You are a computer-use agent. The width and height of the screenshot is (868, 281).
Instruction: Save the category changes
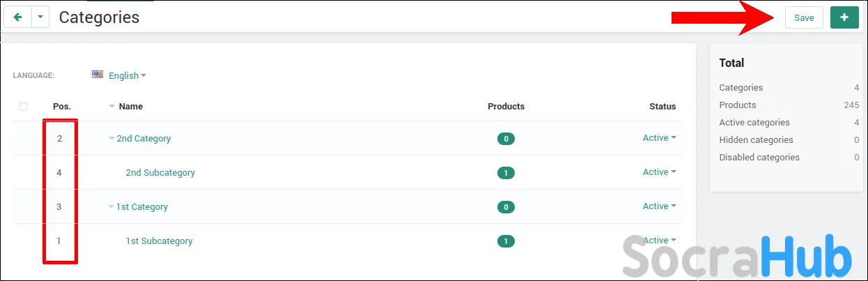pyautogui.click(x=803, y=17)
